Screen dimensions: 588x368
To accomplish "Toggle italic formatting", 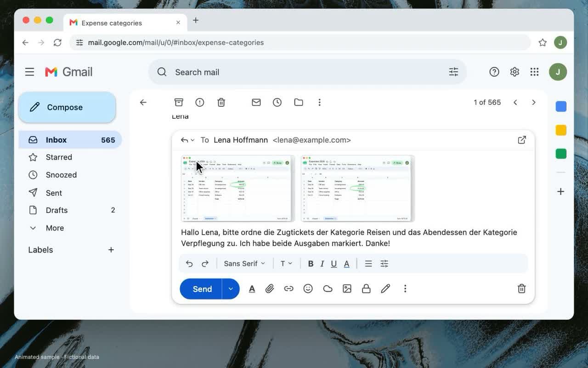I will click(322, 264).
